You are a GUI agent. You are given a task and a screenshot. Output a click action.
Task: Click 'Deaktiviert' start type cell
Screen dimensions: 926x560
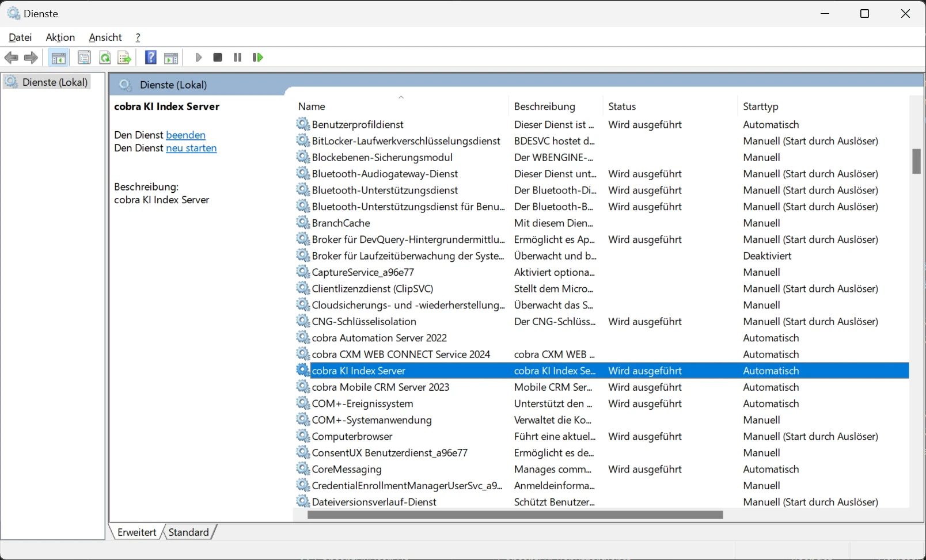point(767,256)
